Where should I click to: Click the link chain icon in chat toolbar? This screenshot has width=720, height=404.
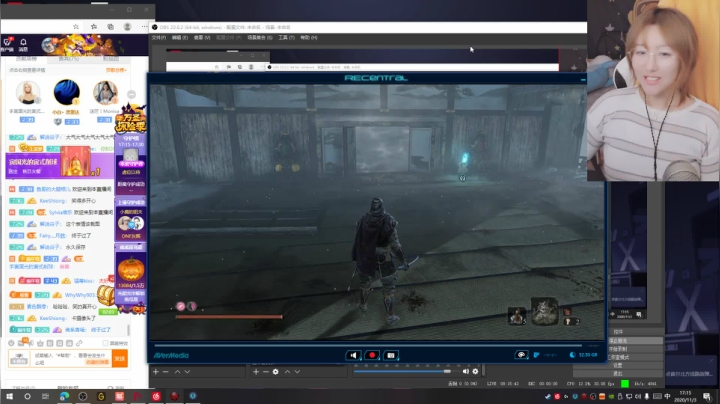point(79,343)
